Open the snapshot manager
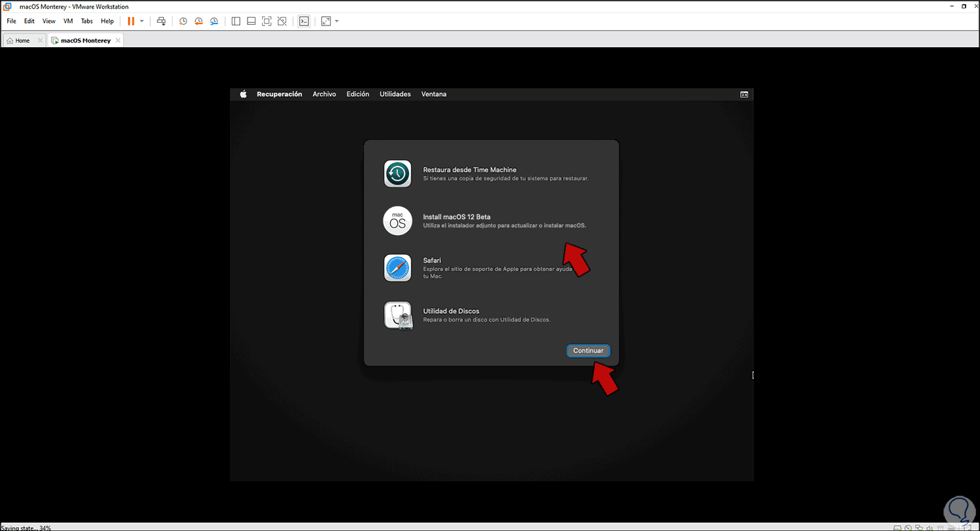The height and width of the screenshot is (531, 980). click(214, 21)
